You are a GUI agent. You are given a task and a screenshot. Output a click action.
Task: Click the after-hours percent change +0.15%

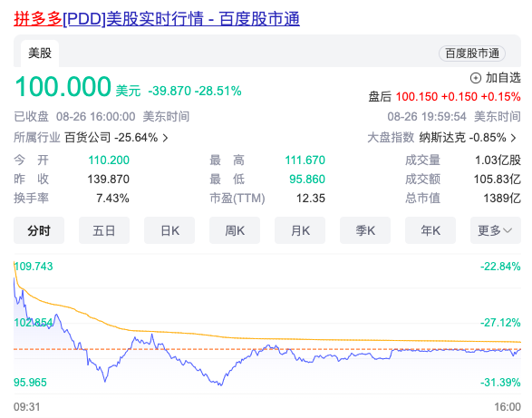tap(501, 97)
